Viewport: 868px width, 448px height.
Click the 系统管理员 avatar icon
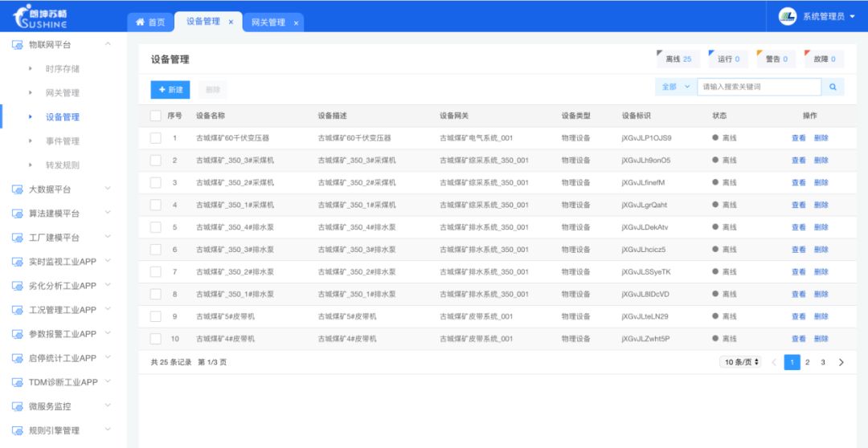(787, 16)
